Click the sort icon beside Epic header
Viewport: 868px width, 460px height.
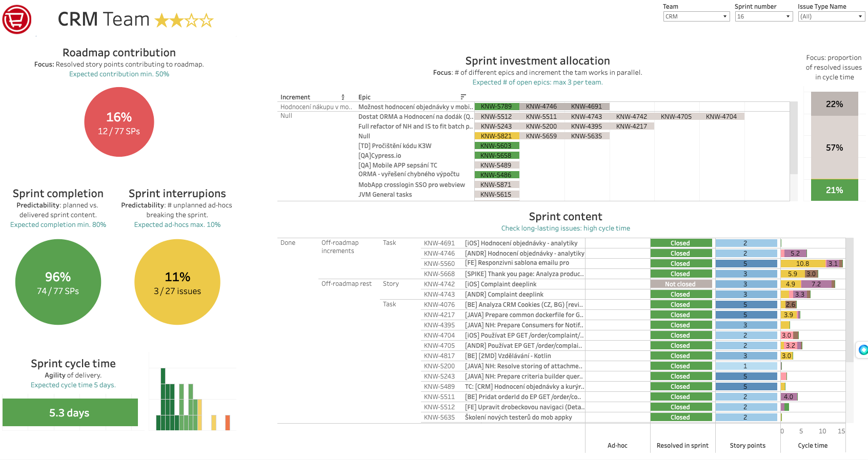463,97
